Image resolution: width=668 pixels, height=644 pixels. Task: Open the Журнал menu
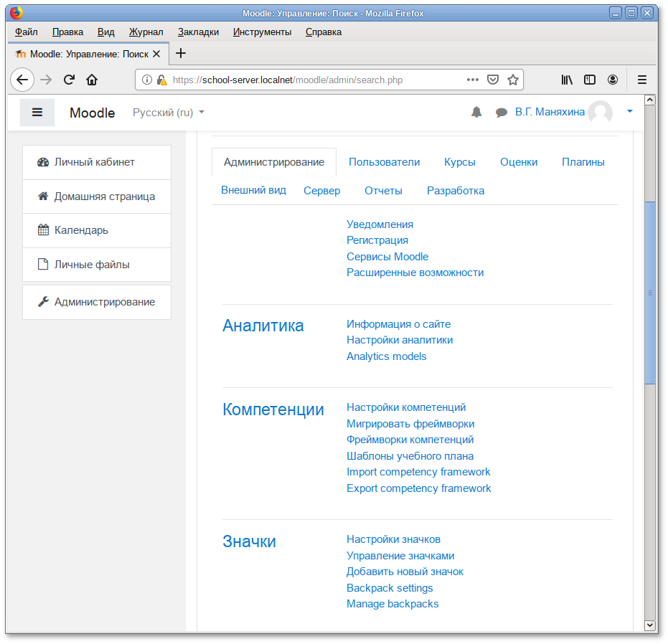146,32
